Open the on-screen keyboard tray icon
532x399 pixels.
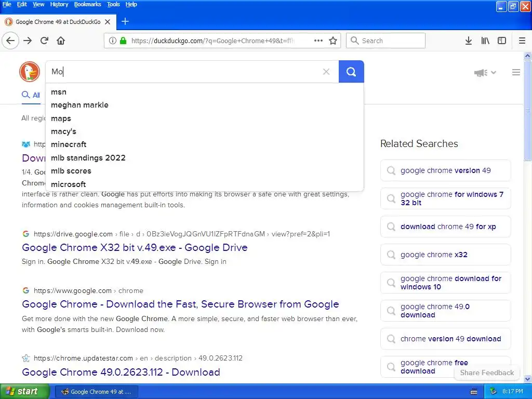(474, 392)
